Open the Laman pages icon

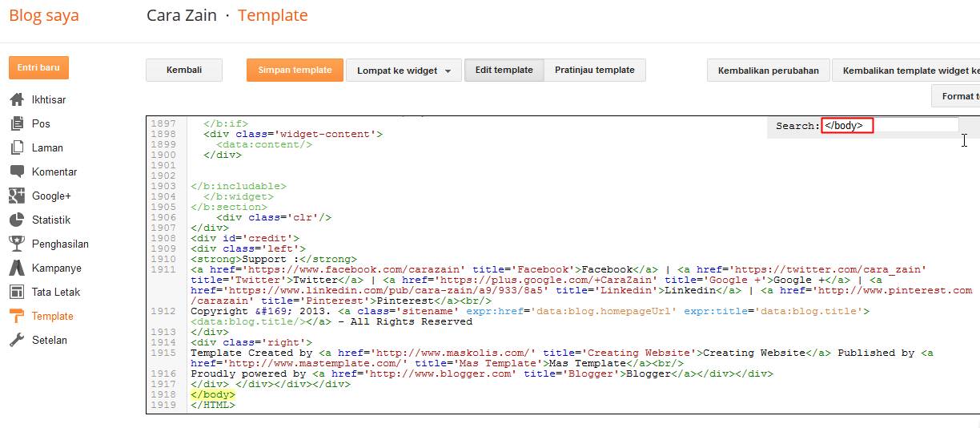(x=17, y=148)
